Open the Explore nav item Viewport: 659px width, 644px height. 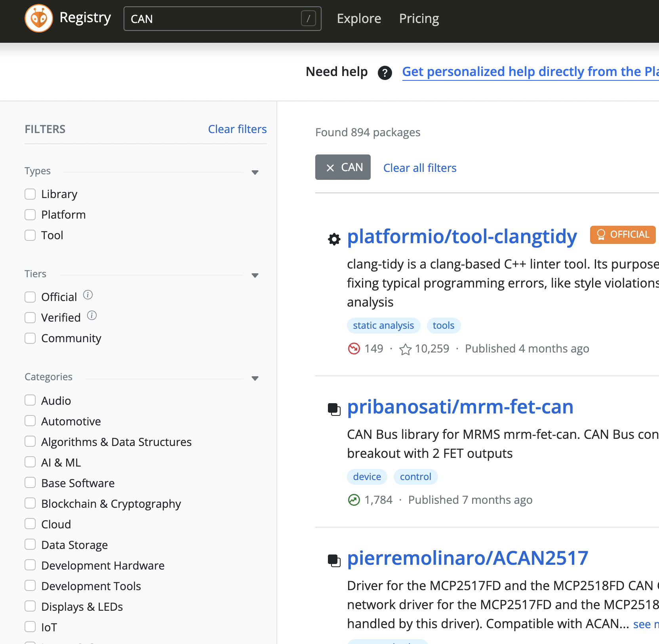pyautogui.click(x=359, y=18)
